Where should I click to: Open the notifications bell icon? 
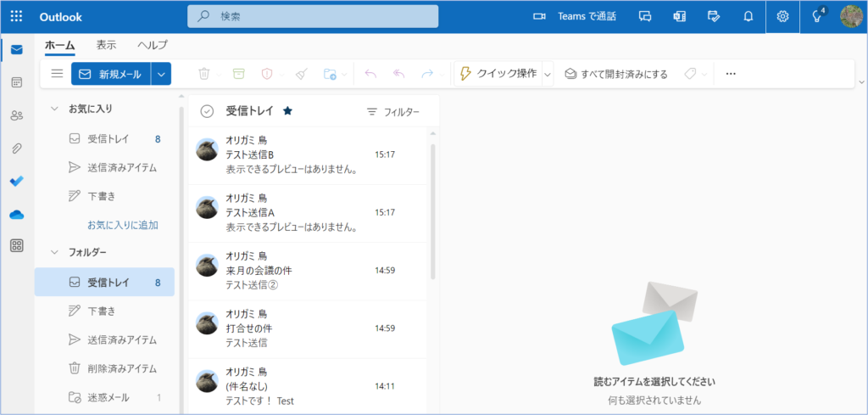click(x=748, y=16)
